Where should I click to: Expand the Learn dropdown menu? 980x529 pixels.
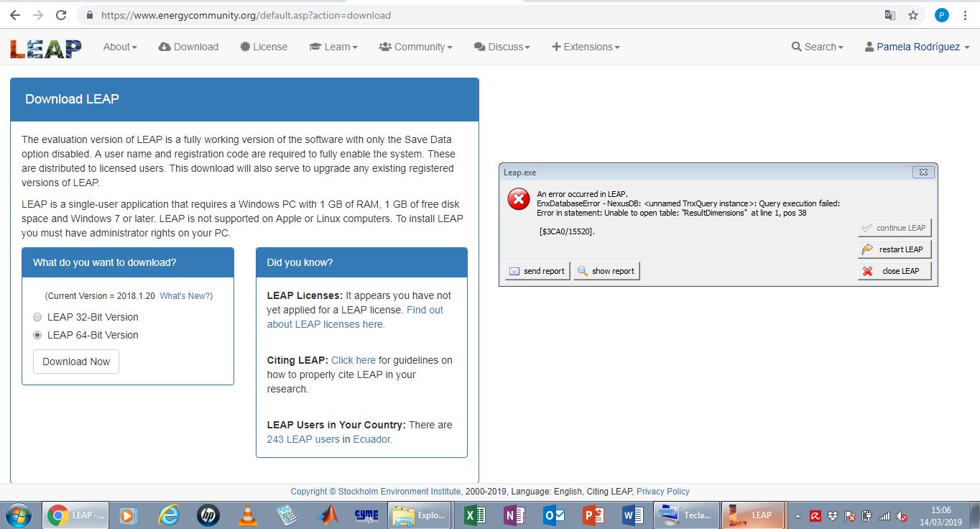(333, 47)
